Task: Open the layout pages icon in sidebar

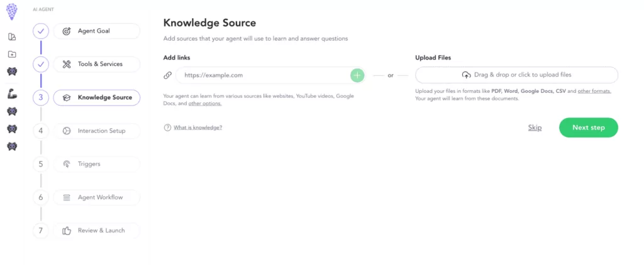Action: (x=12, y=37)
